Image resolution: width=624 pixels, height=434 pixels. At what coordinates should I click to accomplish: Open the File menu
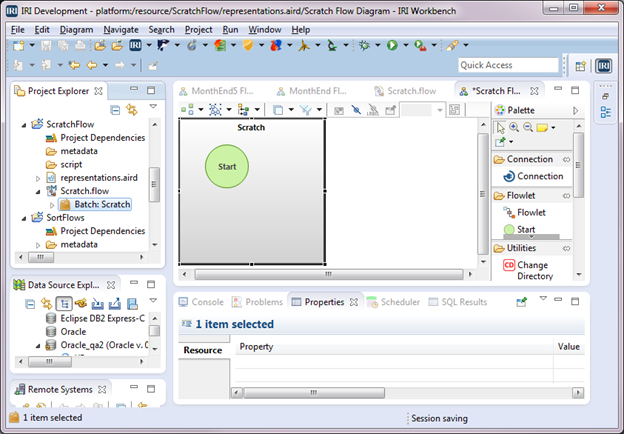coord(18,30)
